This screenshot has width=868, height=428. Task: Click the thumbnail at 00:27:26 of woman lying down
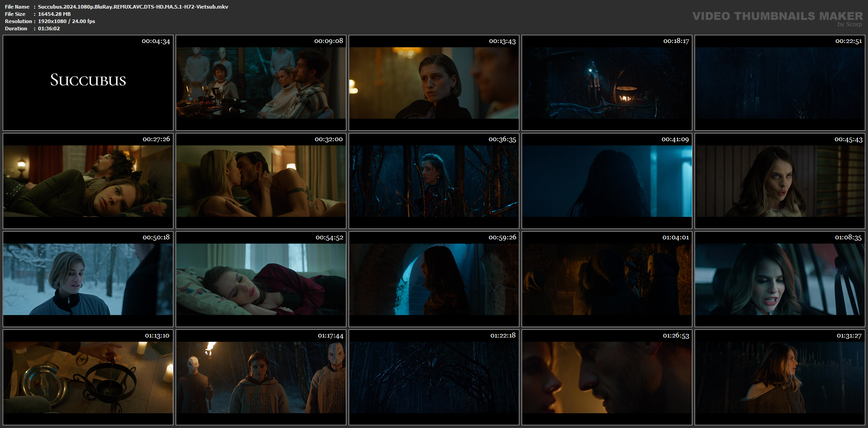point(88,181)
